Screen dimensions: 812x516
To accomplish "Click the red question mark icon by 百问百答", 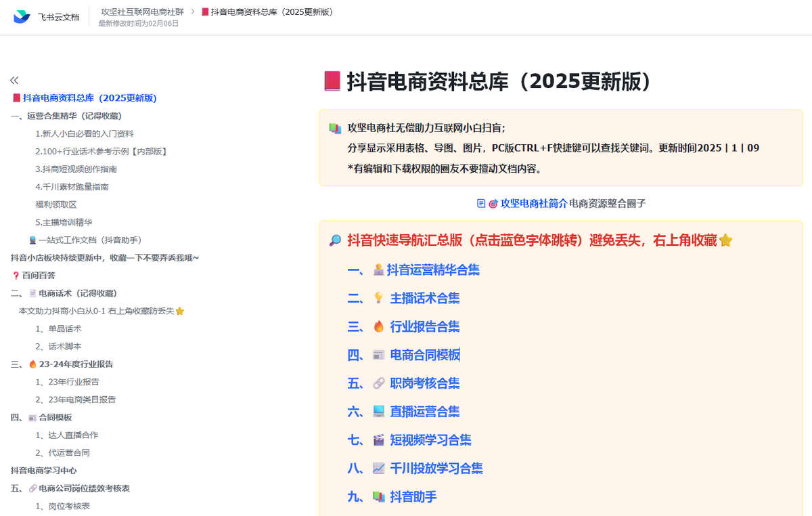I will tap(16, 276).
